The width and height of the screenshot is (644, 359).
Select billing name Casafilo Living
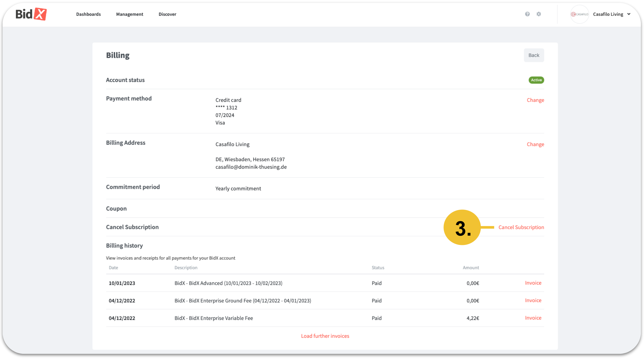click(x=232, y=144)
